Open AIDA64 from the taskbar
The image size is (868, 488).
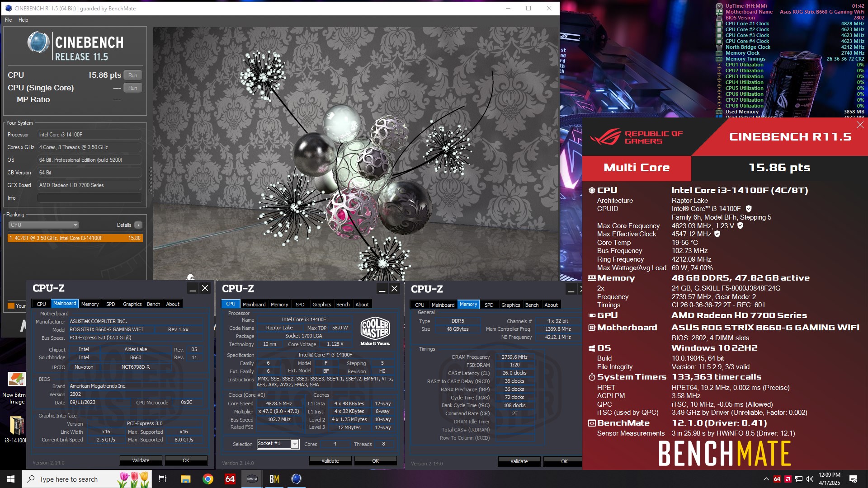[230, 479]
